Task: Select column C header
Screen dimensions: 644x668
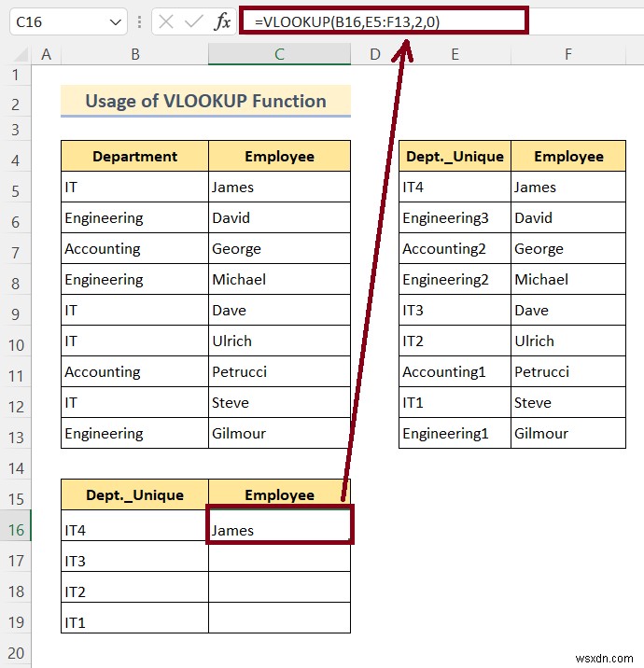Action: click(x=279, y=54)
